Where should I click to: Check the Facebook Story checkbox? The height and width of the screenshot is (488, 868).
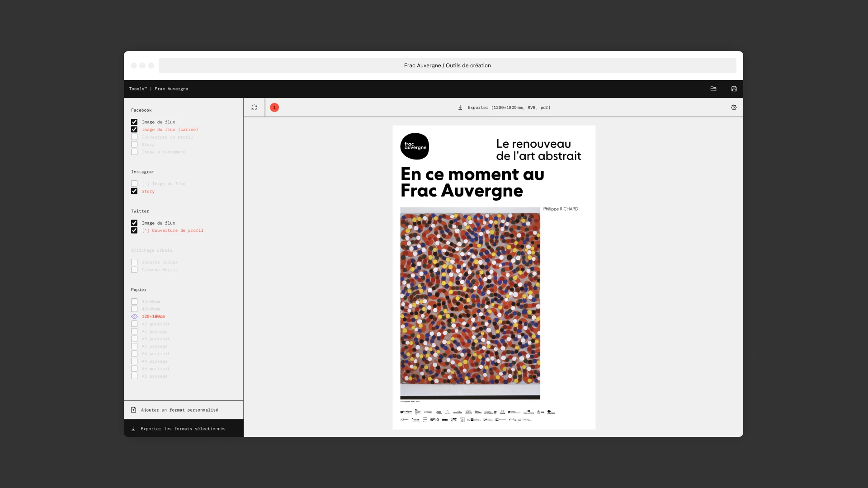click(134, 145)
